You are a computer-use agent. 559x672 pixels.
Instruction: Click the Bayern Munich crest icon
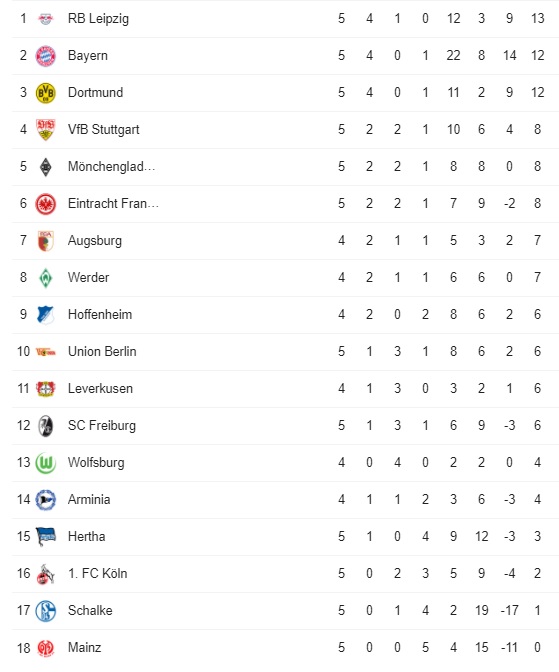tap(45, 56)
